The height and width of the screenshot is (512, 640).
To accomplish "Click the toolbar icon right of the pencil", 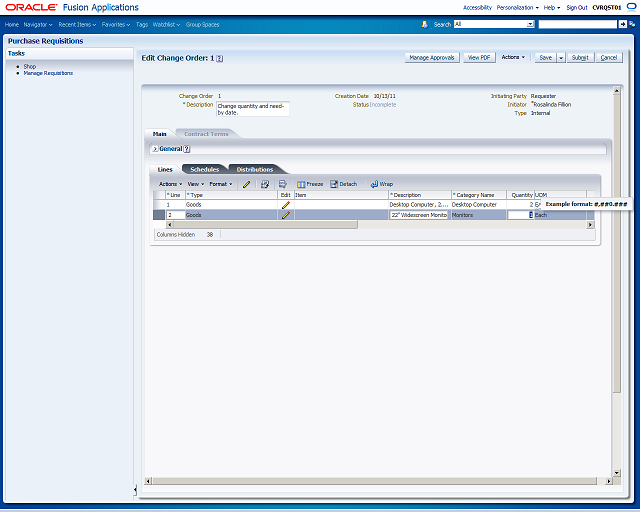I will point(265,184).
